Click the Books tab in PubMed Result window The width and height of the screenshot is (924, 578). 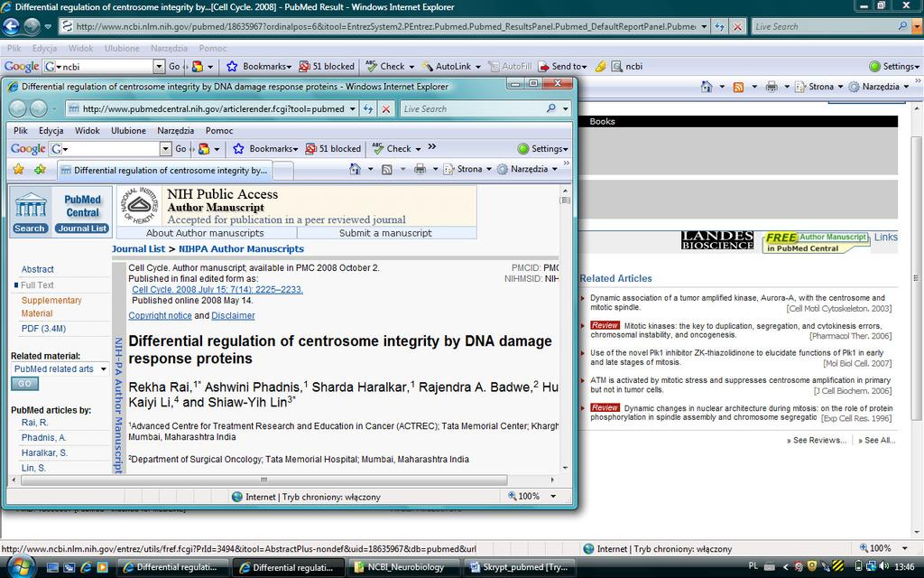[602, 122]
